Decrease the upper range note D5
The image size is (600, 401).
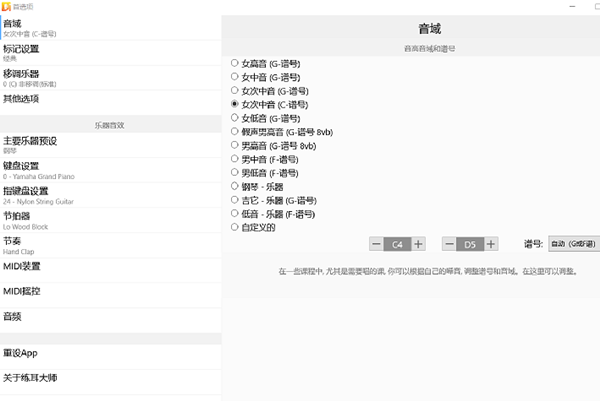448,243
